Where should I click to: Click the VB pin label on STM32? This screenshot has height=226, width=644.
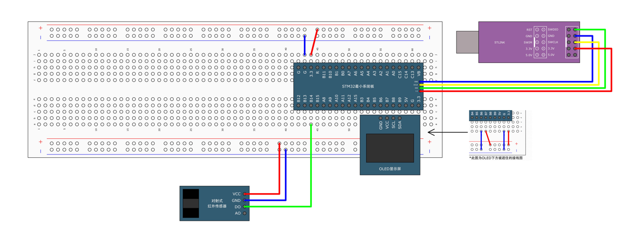419,74
